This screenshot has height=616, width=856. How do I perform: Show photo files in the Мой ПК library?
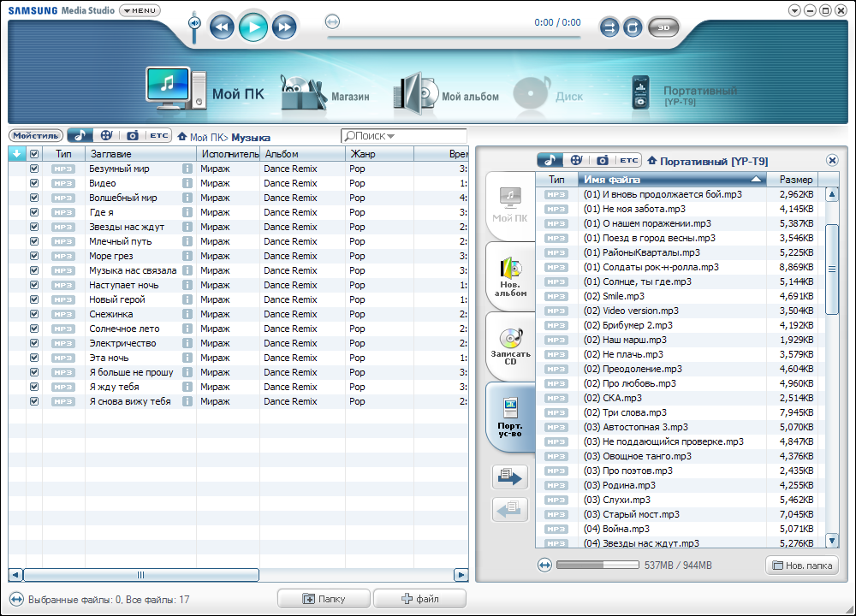[133, 135]
